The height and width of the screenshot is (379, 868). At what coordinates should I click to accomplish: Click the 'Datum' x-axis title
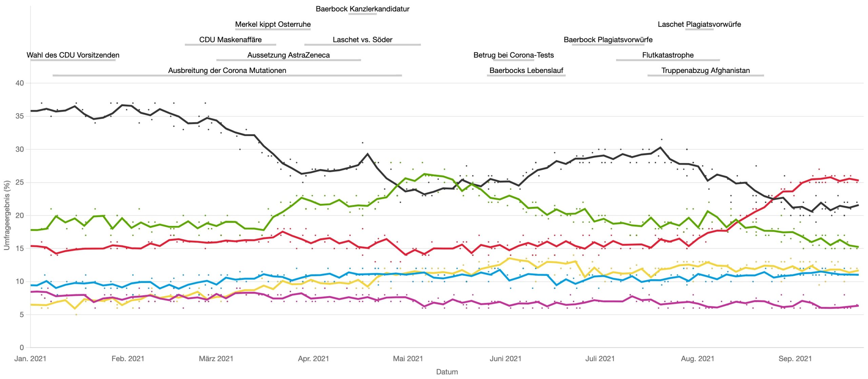(x=447, y=372)
